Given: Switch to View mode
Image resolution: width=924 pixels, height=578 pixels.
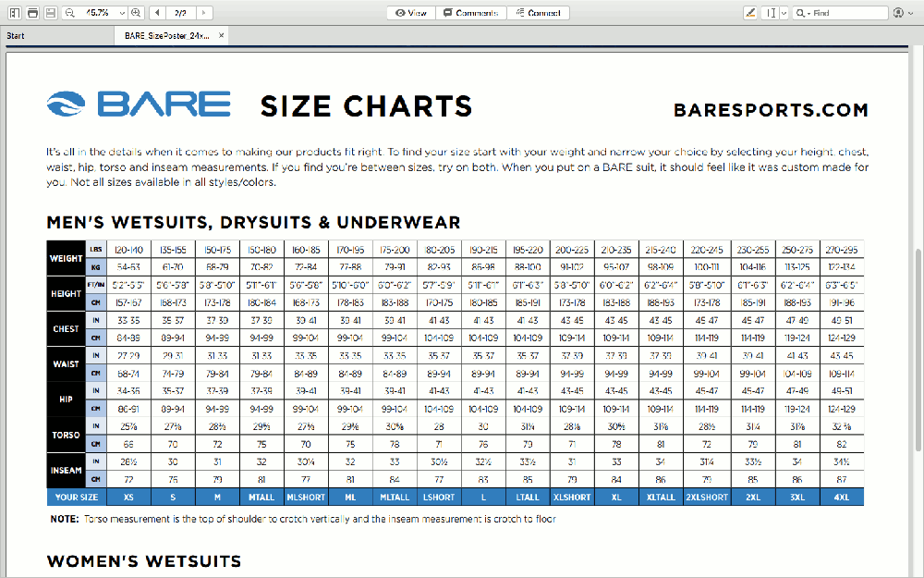Looking at the screenshot, I should click(410, 13).
